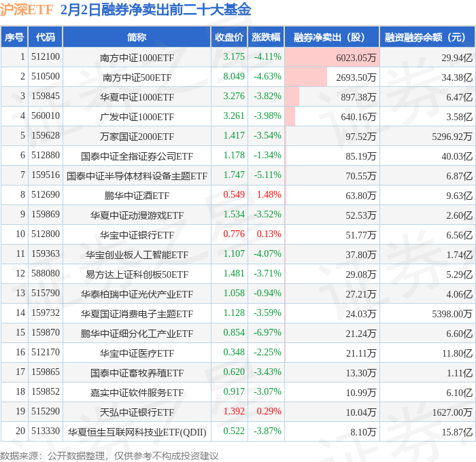Click the 数据来源 footer note
This screenshot has width=476, height=462.
[x=109, y=456]
